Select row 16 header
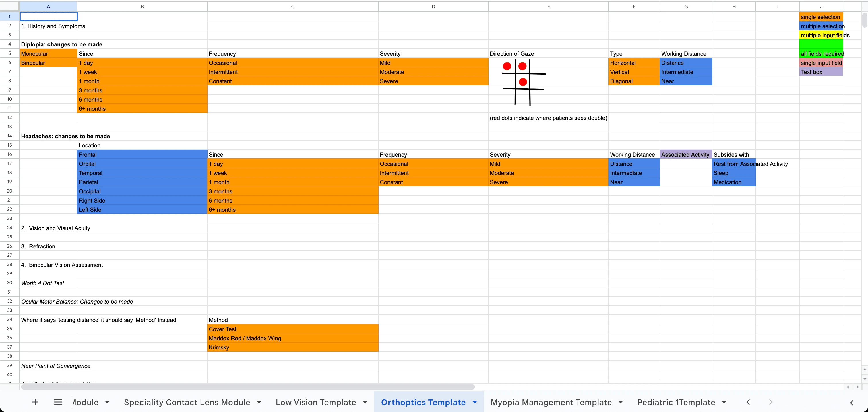The height and width of the screenshot is (412, 868). click(9, 154)
